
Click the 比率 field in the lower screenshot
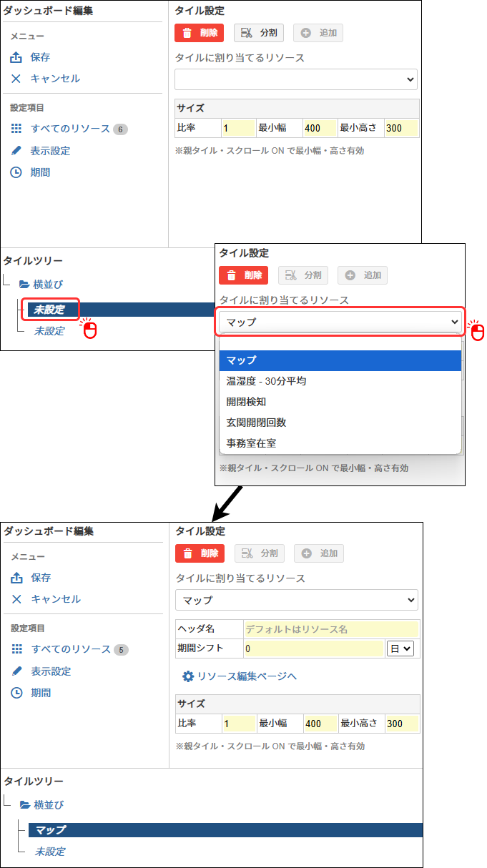239,724
